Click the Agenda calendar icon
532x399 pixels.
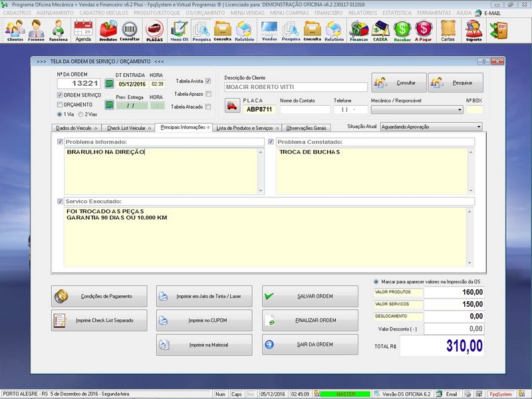[x=83, y=30]
